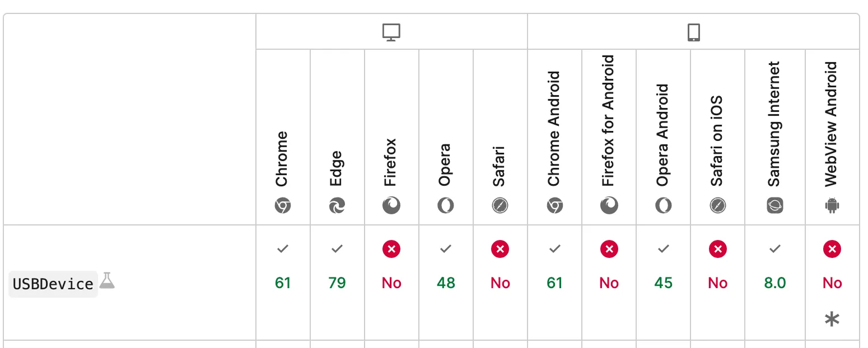Screen dimensions: 868x348
Task: Click the desktop Safari compass icon
Action: tap(500, 206)
